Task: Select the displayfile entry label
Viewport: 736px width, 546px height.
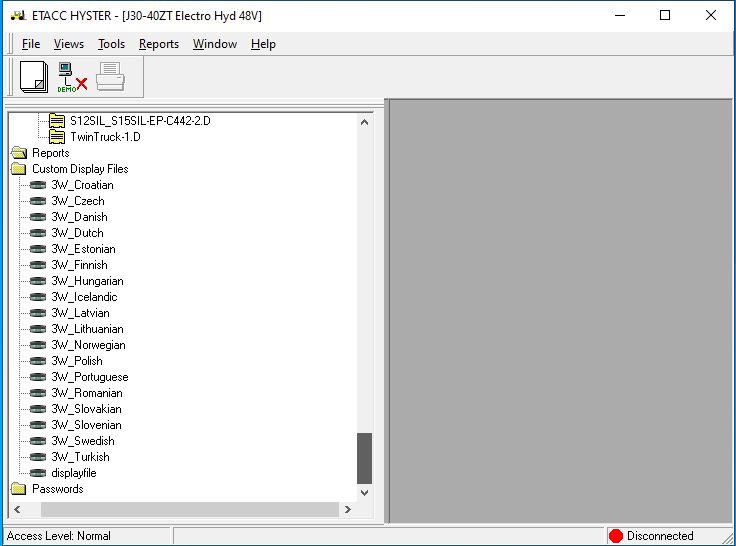Action: tap(74, 473)
